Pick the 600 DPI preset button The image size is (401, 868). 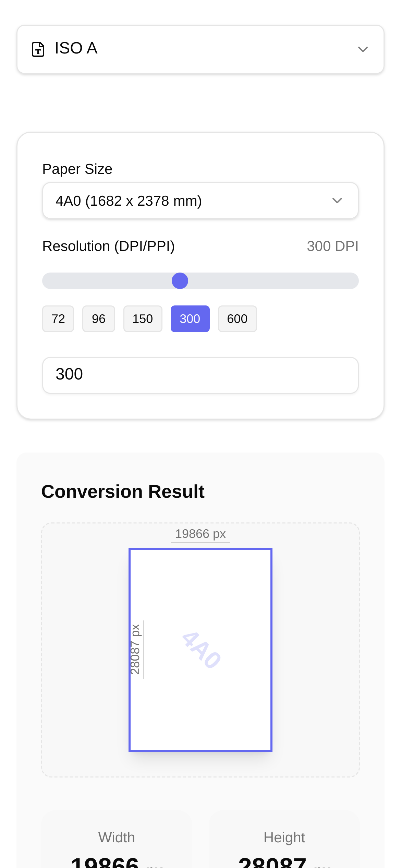pos(237,319)
